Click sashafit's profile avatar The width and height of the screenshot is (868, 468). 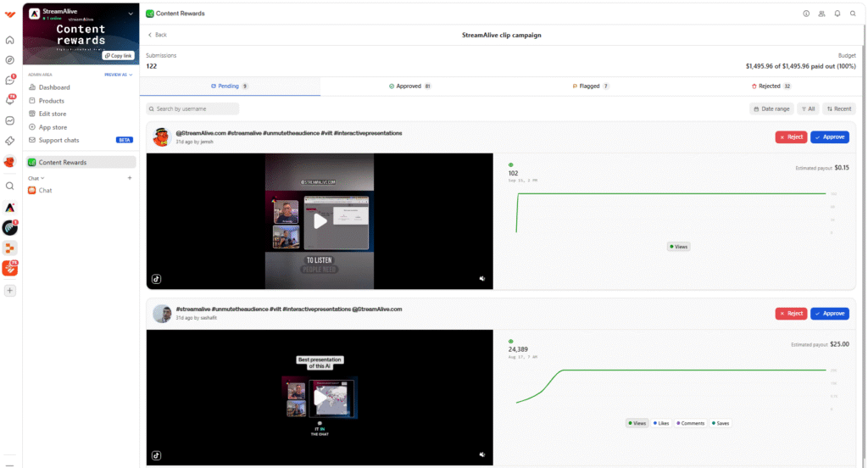(161, 313)
